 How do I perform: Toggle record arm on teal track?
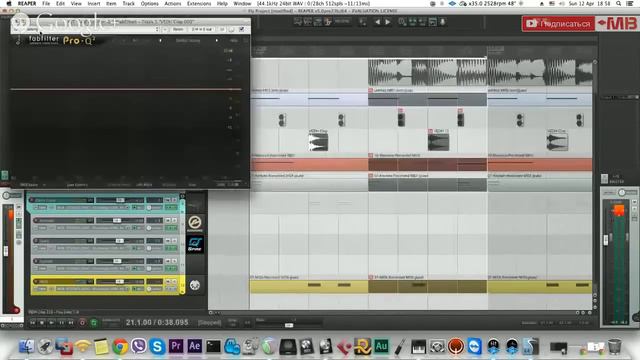[x=32, y=200]
